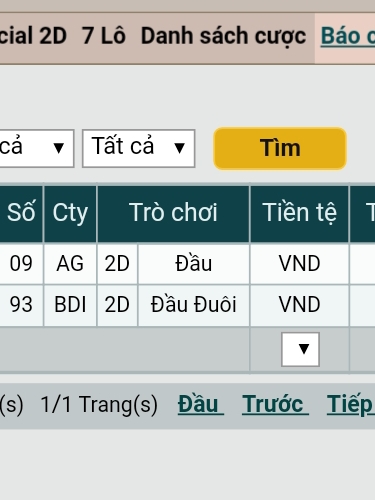Open the Báo cáo link
The image size is (375, 500).
coord(348,36)
